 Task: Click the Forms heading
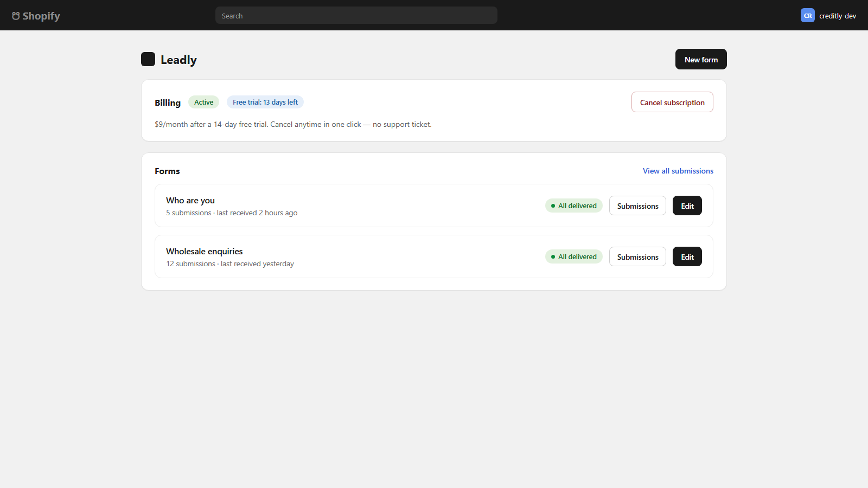pyautogui.click(x=167, y=171)
